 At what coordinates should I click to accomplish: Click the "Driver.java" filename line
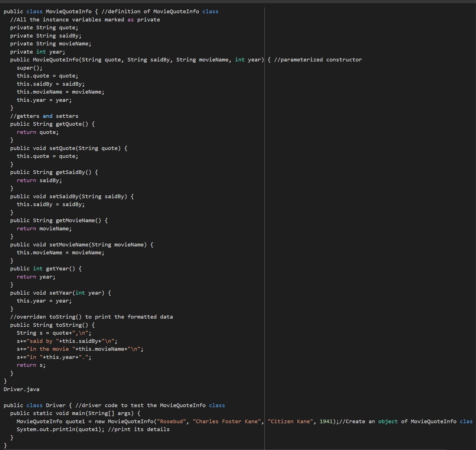click(x=21, y=389)
